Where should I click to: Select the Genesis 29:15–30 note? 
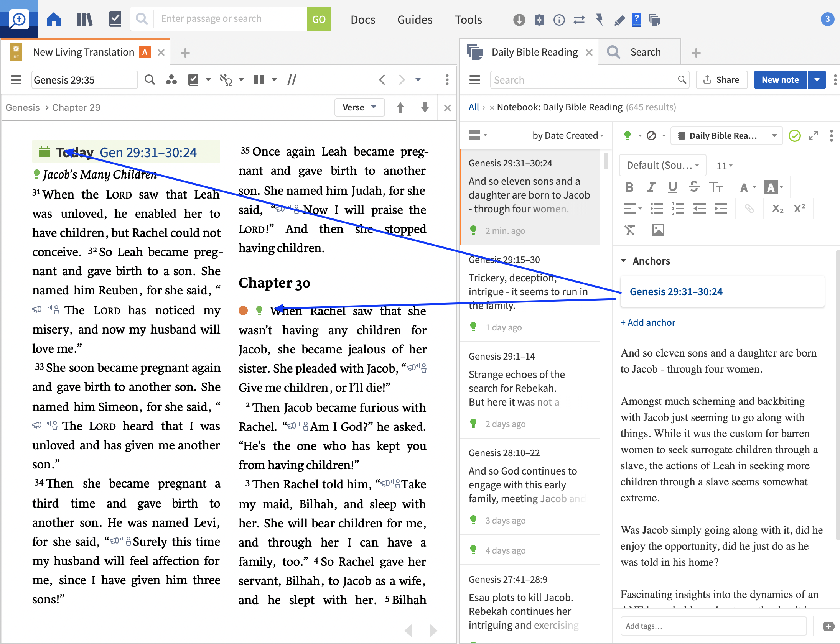[x=530, y=293]
